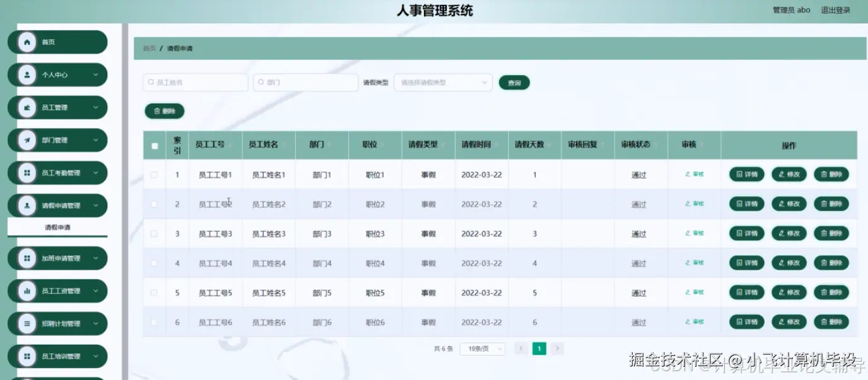The width and height of the screenshot is (868, 380).
Task: Expand 部门管理 menu chevron
Action: [96, 141]
